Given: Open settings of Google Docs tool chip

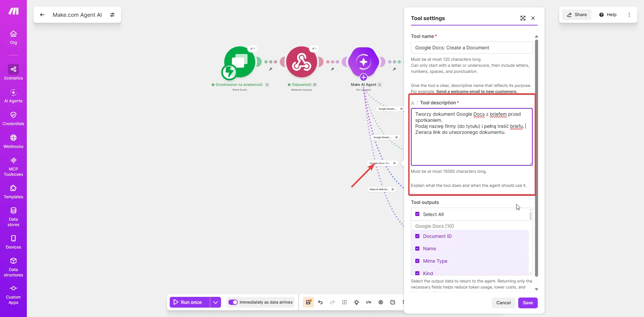Looking at the screenshot, I should tap(394, 163).
